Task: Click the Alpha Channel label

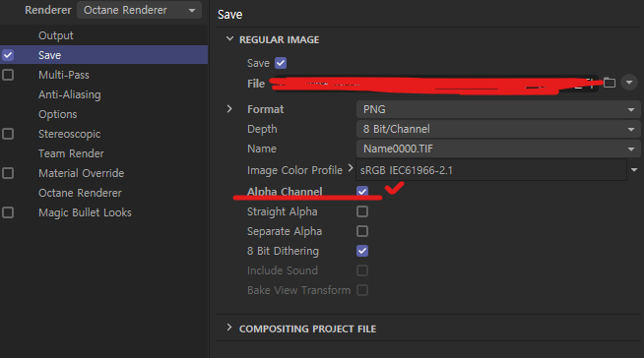Action: (285, 192)
